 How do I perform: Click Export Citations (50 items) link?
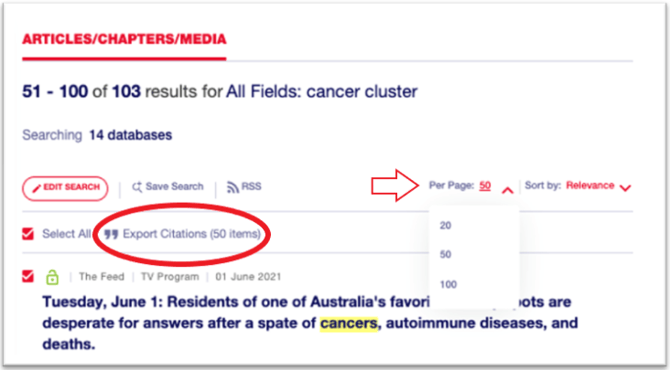click(191, 234)
